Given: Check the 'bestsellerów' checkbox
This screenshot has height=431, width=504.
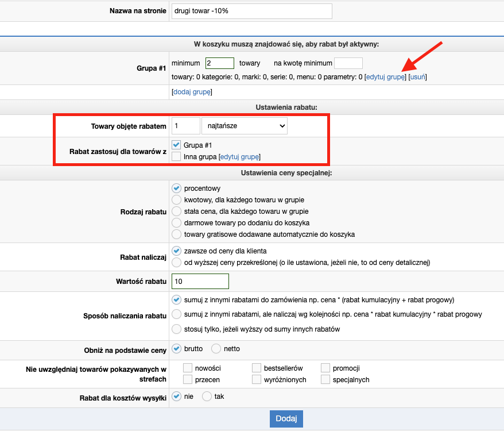Looking at the screenshot, I should [256, 368].
